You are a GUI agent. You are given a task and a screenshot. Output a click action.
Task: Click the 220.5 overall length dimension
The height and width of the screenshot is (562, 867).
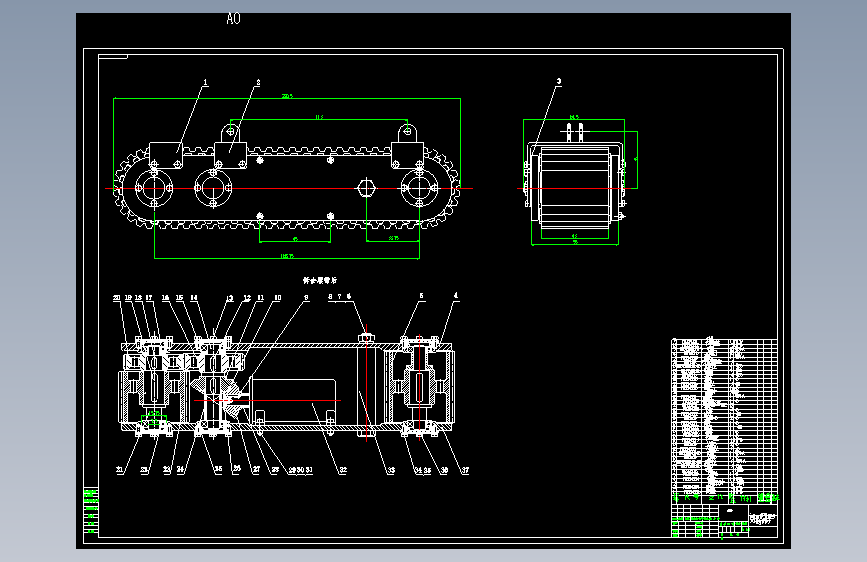[287, 96]
